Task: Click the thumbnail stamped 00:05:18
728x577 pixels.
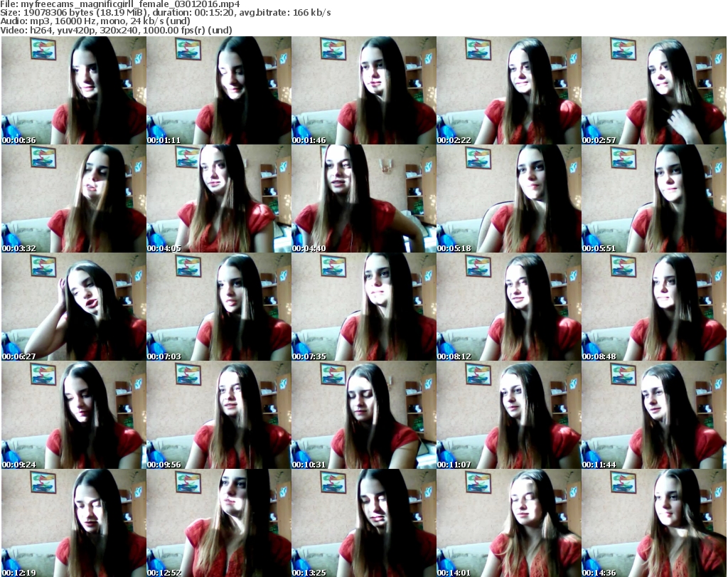Action: [x=509, y=198]
